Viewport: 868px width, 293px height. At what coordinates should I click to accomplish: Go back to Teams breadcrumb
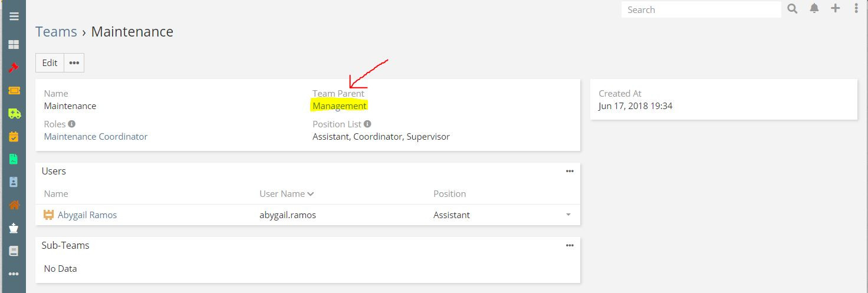coord(56,32)
